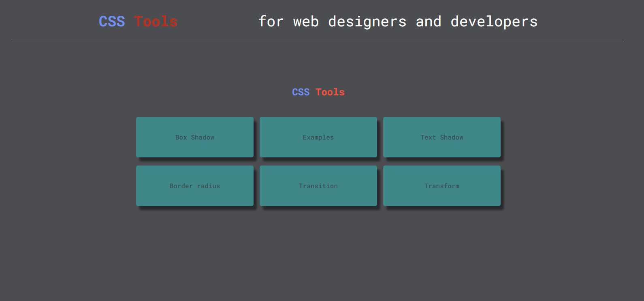Click red "Tools" word in header logo
644x301 pixels.
(x=156, y=21)
